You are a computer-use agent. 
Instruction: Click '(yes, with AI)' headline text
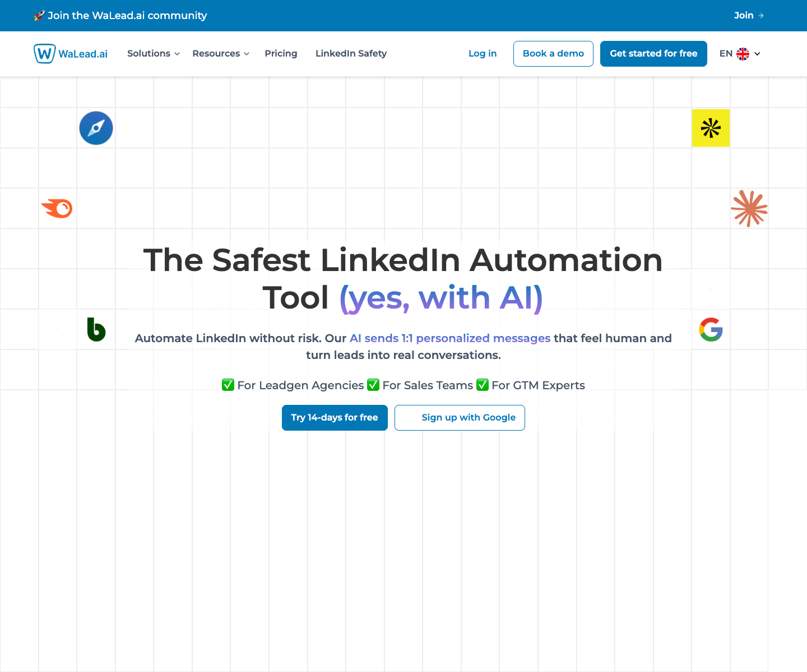pos(442,298)
